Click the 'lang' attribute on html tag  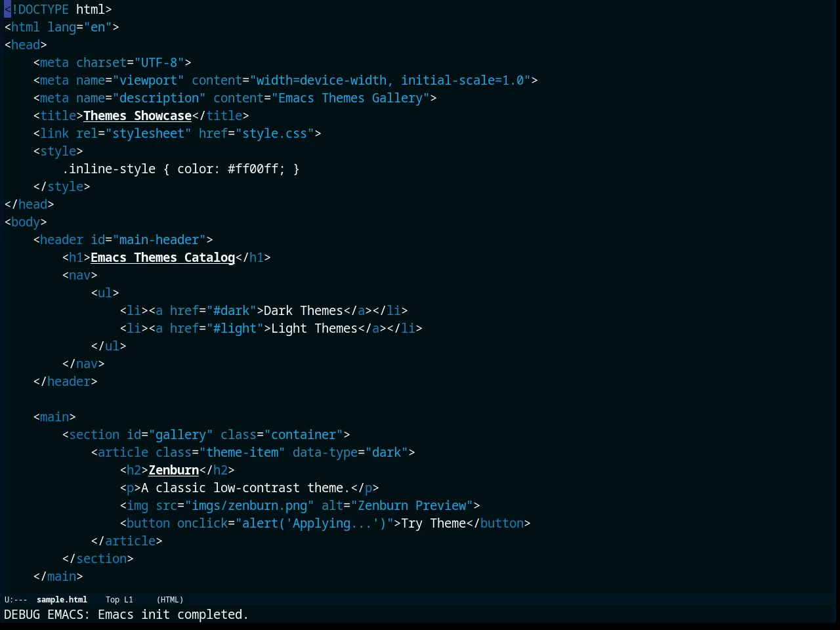click(62, 28)
